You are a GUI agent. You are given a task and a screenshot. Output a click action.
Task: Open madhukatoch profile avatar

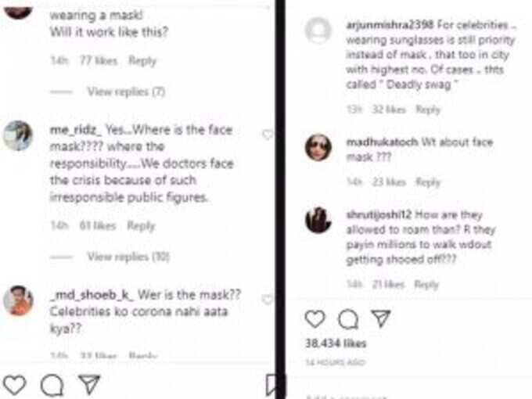tap(318, 147)
